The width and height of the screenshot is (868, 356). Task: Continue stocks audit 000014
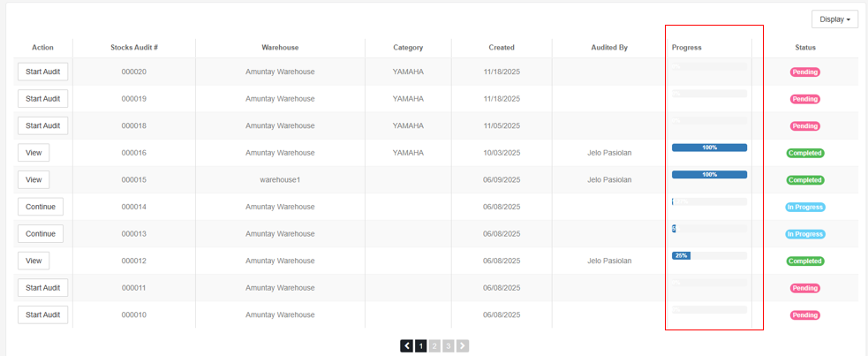point(41,207)
